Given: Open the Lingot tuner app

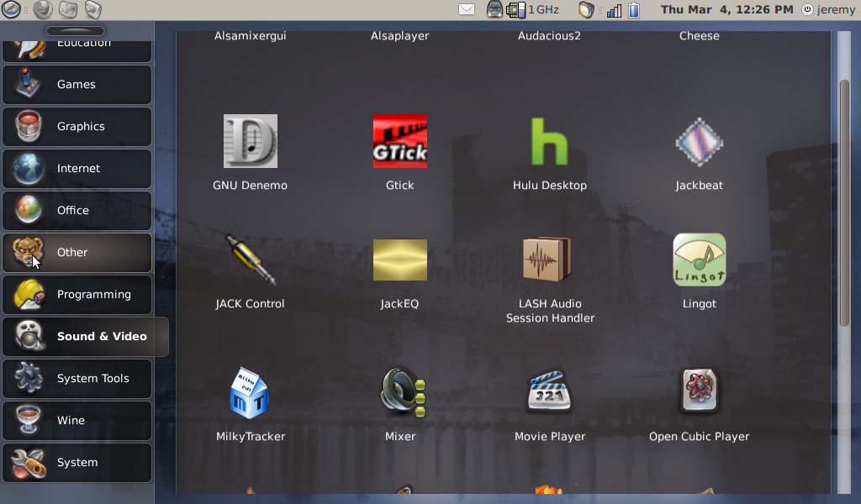Looking at the screenshot, I should [x=699, y=260].
